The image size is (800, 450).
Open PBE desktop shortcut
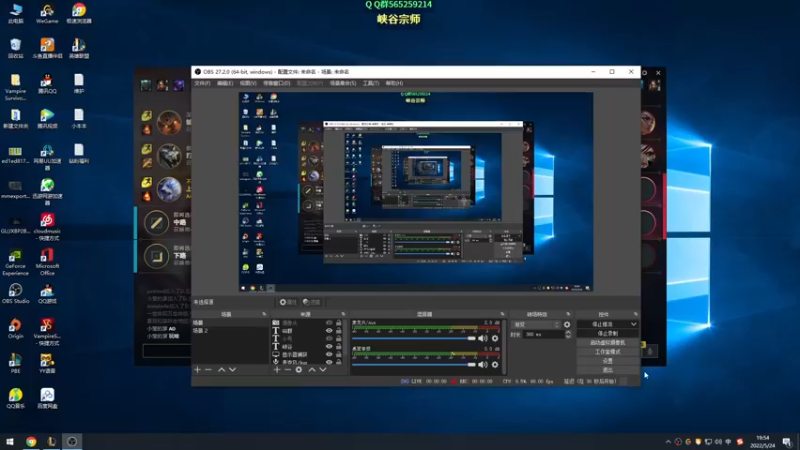[15, 364]
